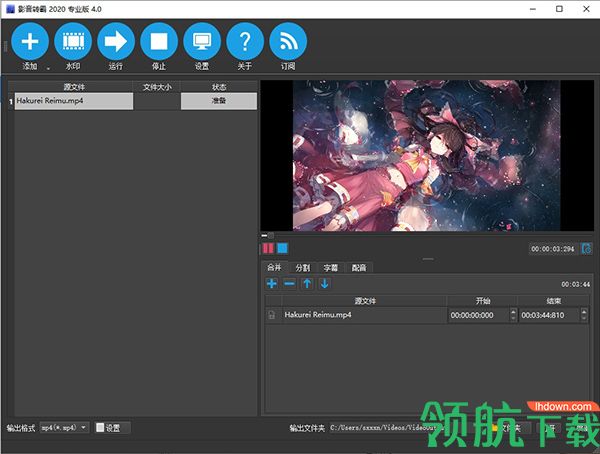Click the video preview image
Screen dimensions: 600x454
tap(427, 155)
